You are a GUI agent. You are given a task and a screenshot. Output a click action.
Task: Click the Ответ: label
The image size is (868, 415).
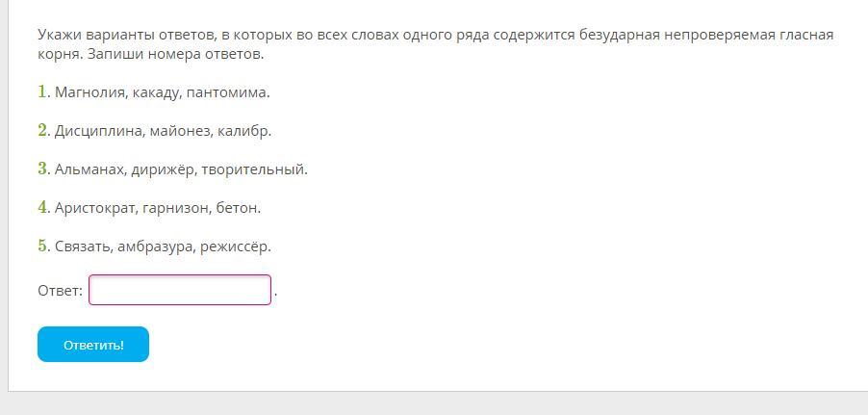(60, 291)
